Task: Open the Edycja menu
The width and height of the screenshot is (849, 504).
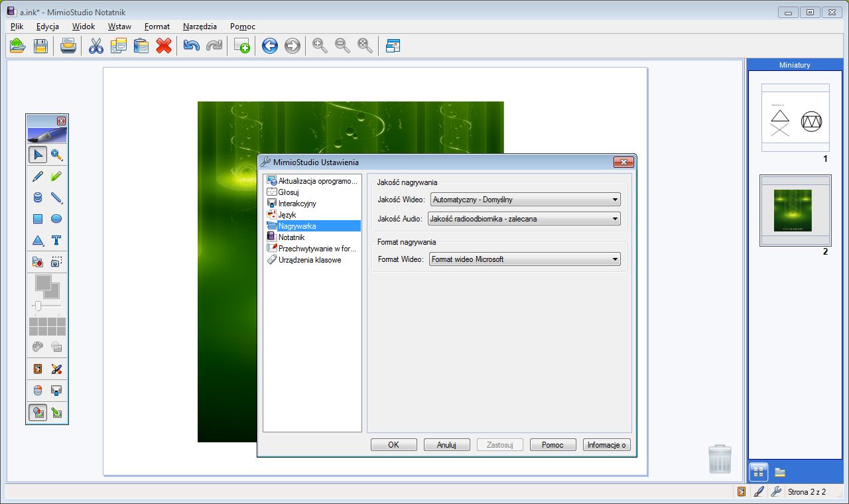Action: click(x=48, y=27)
